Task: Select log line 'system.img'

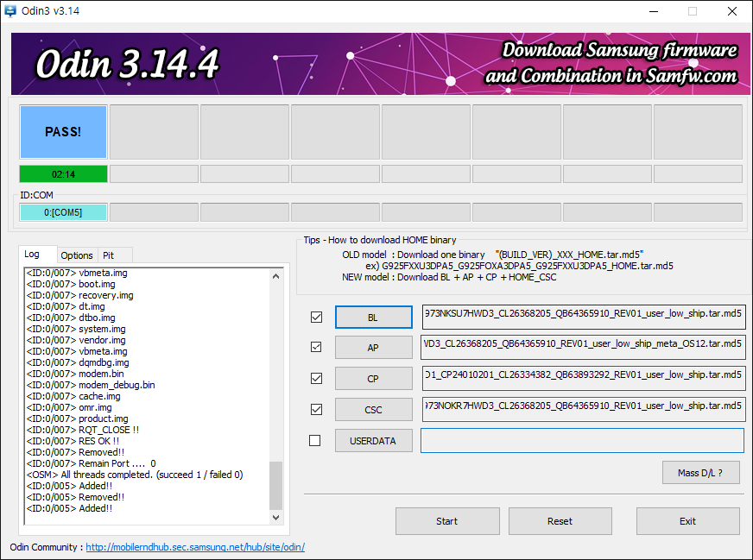Action: click(x=76, y=329)
